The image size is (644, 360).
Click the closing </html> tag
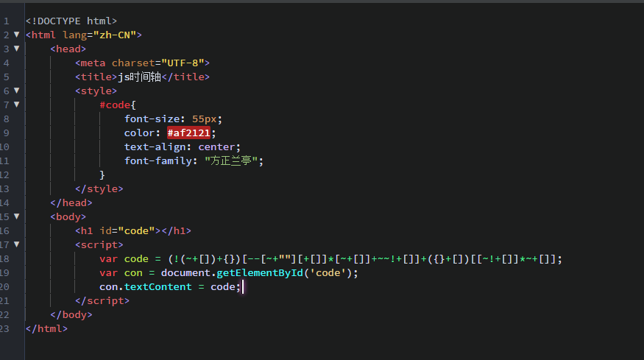pyautogui.click(x=46, y=329)
